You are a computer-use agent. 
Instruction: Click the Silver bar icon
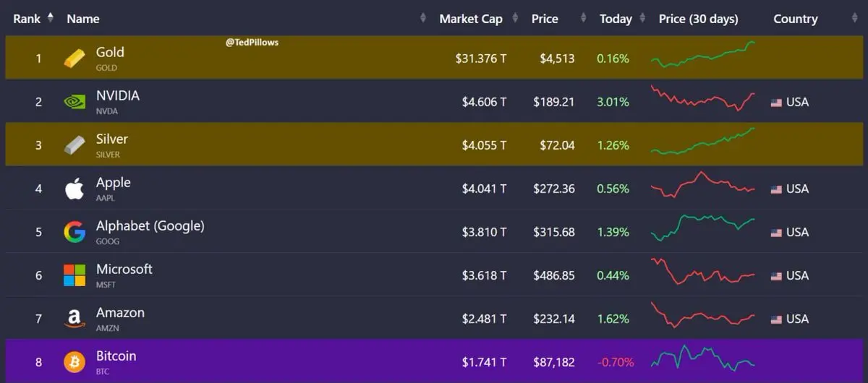tap(74, 145)
